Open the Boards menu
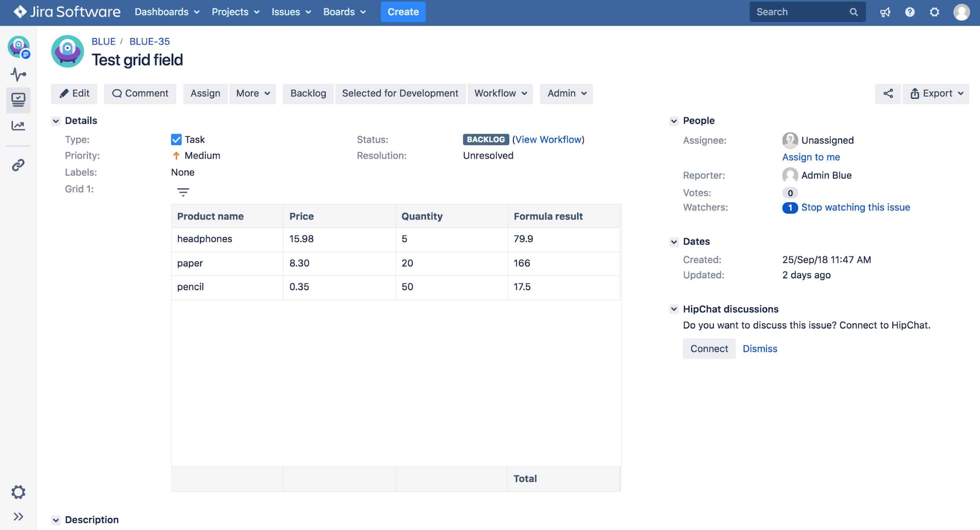The height and width of the screenshot is (530, 980). pyautogui.click(x=344, y=12)
